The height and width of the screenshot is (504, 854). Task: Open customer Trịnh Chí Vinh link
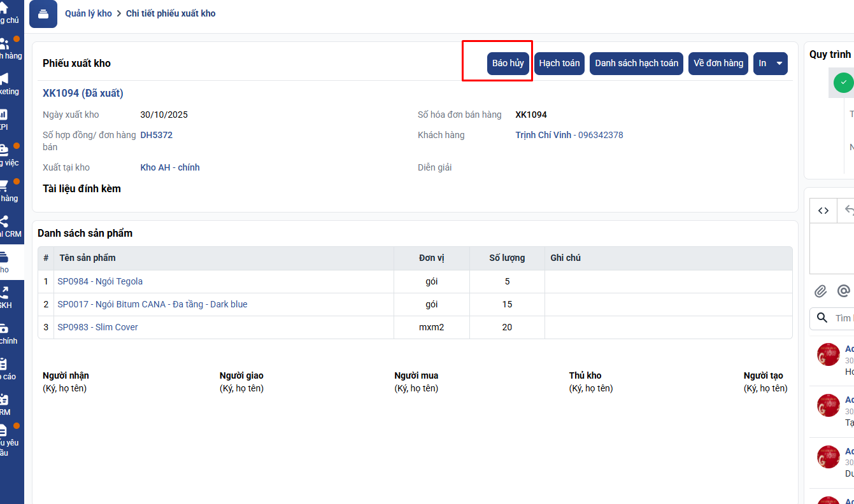click(544, 135)
